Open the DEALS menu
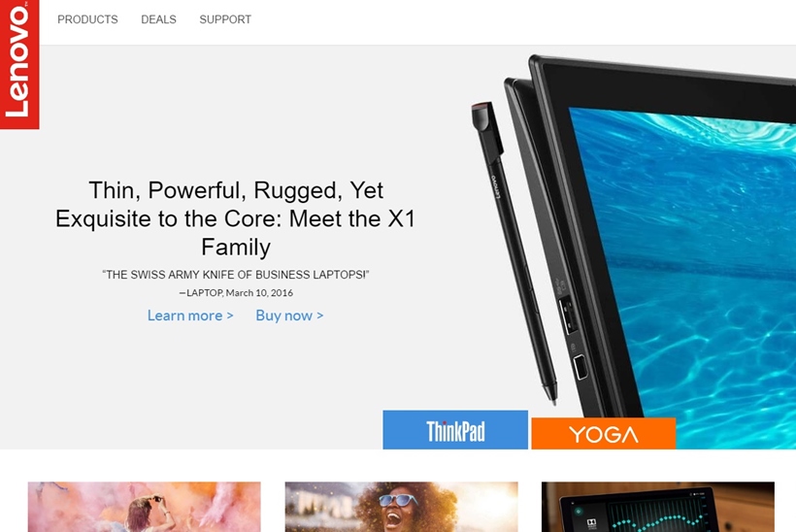The image size is (796, 532). 158,19
